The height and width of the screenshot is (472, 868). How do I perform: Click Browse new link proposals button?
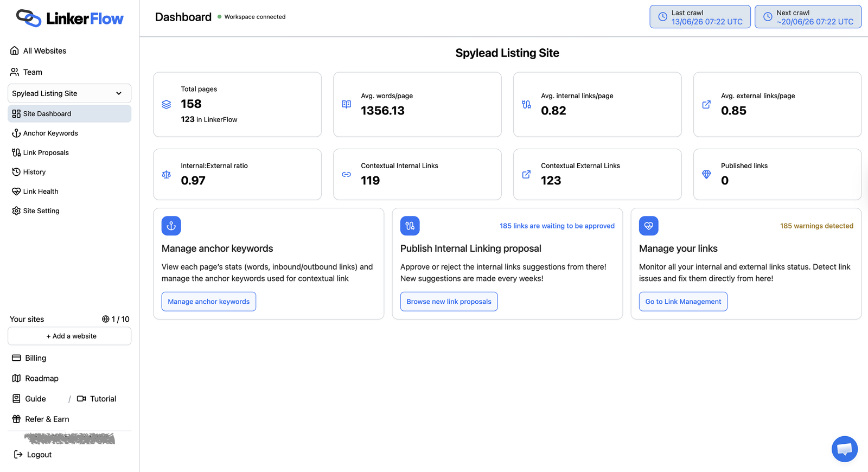click(449, 302)
